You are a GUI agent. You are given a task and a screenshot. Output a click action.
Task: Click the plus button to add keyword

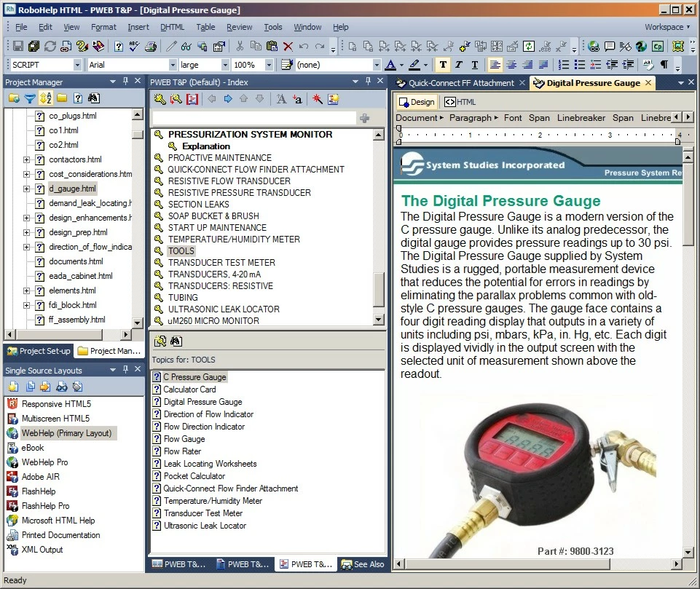(365, 118)
